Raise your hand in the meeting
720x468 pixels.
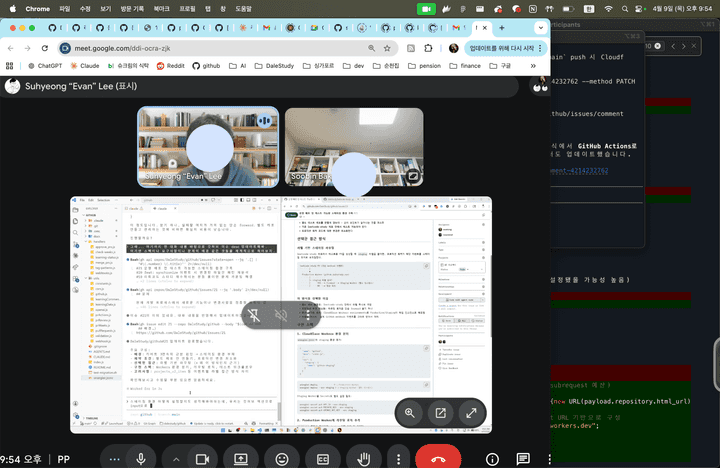364,459
